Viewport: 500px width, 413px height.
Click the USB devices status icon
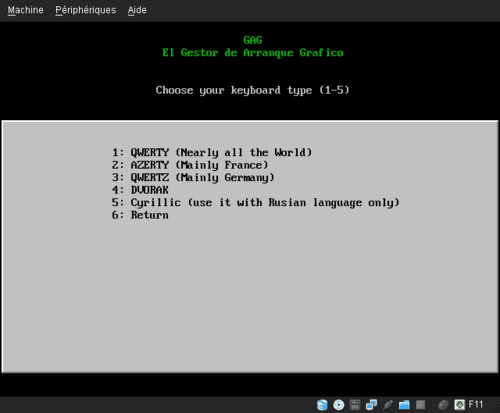[x=388, y=405]
